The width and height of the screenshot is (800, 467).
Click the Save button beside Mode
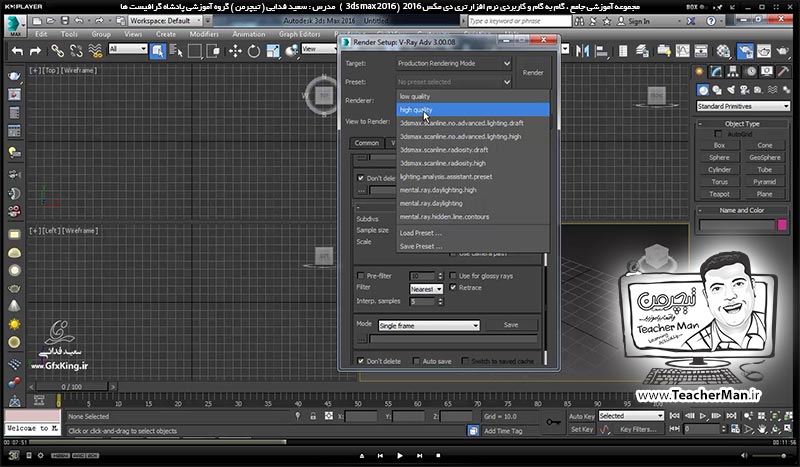click(x=511, y=325)
